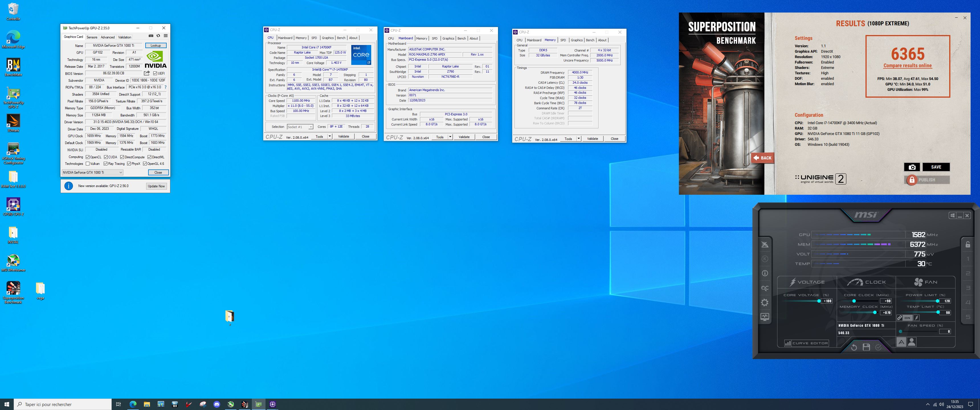980x410 pixels.
Task: Enable the Vulkan checkbox
Action: pos(87,164)
